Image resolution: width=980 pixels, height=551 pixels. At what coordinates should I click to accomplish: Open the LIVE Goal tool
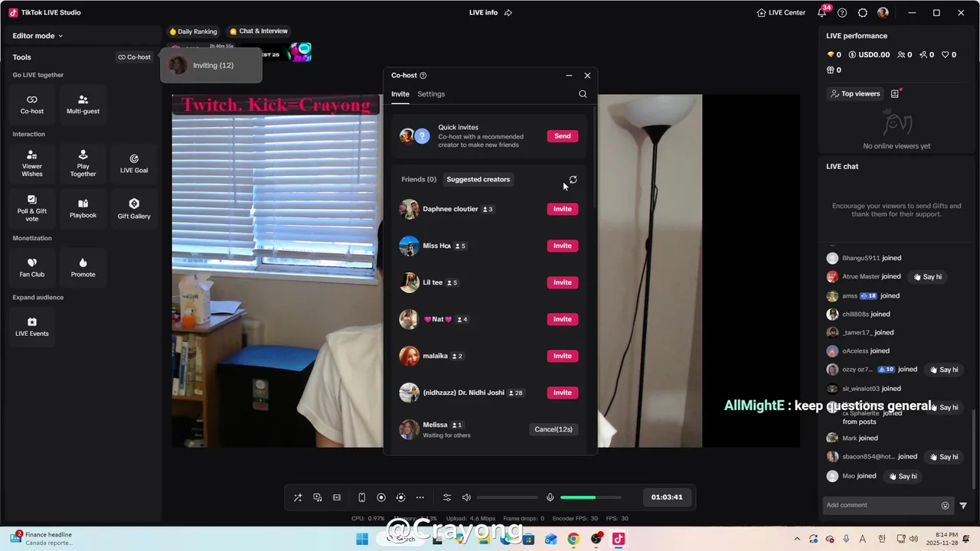click(134, 164)
